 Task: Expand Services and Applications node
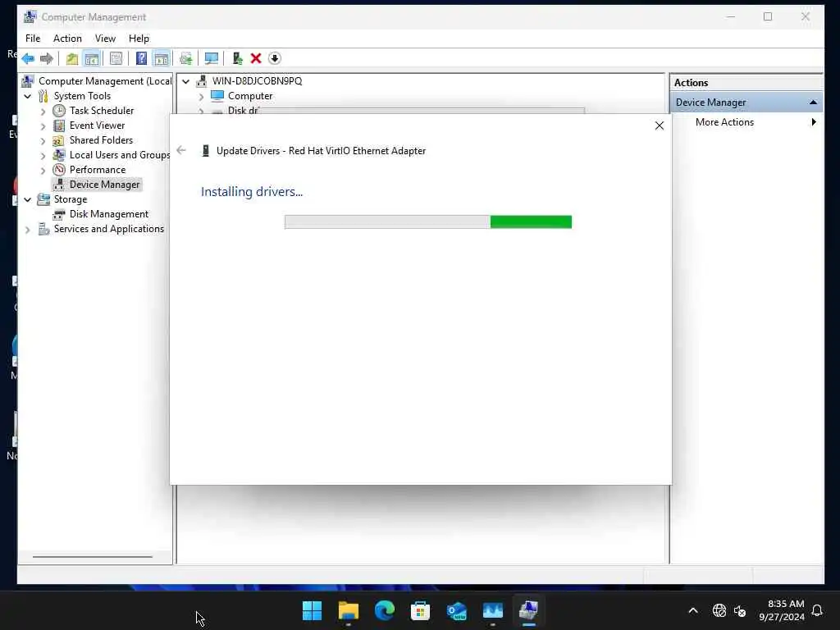pos(27,230)
